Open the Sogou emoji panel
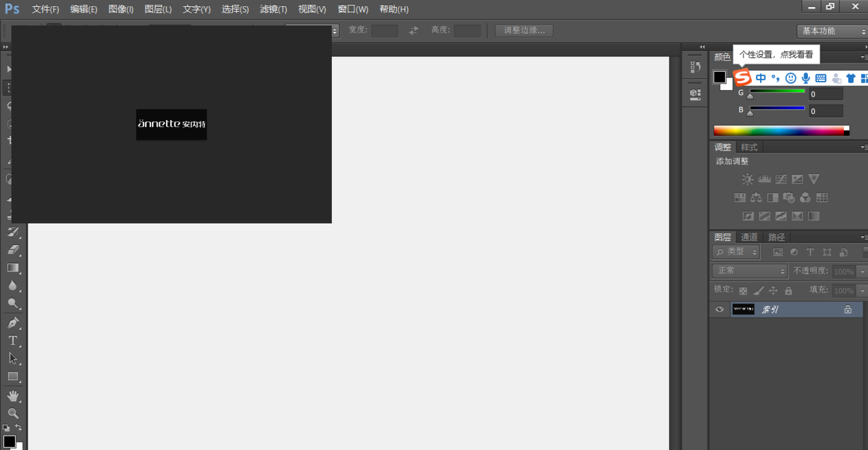This screenshot has height=450, width=868. 791,78
